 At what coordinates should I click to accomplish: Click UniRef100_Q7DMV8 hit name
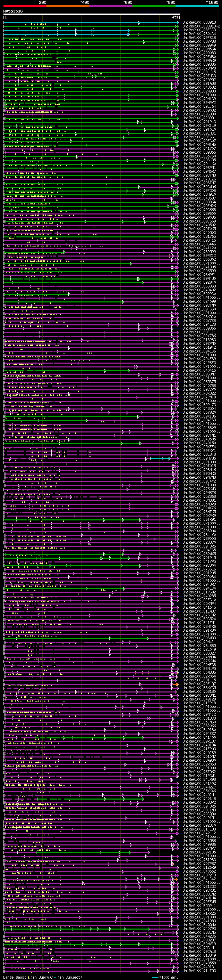199,68
